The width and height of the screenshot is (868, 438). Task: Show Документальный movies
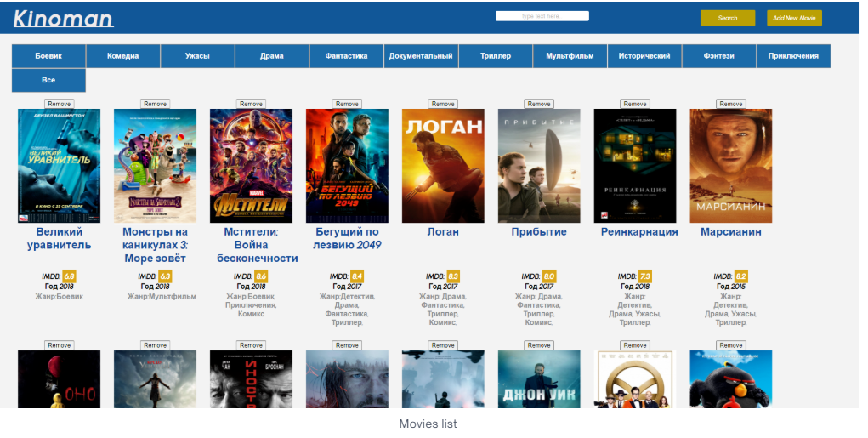[x=421, y=56]
